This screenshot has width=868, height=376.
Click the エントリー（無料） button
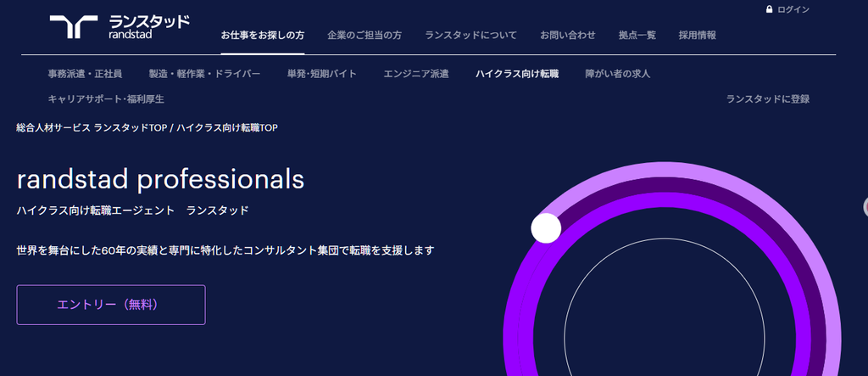click(x=111, y=305)
